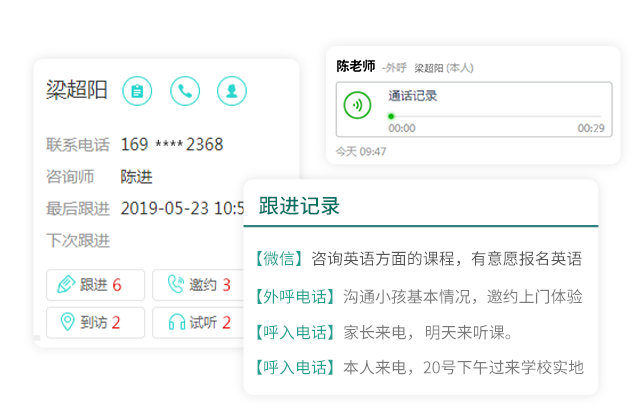Click the last follow-up date 2019-05-23

(165, 209)
